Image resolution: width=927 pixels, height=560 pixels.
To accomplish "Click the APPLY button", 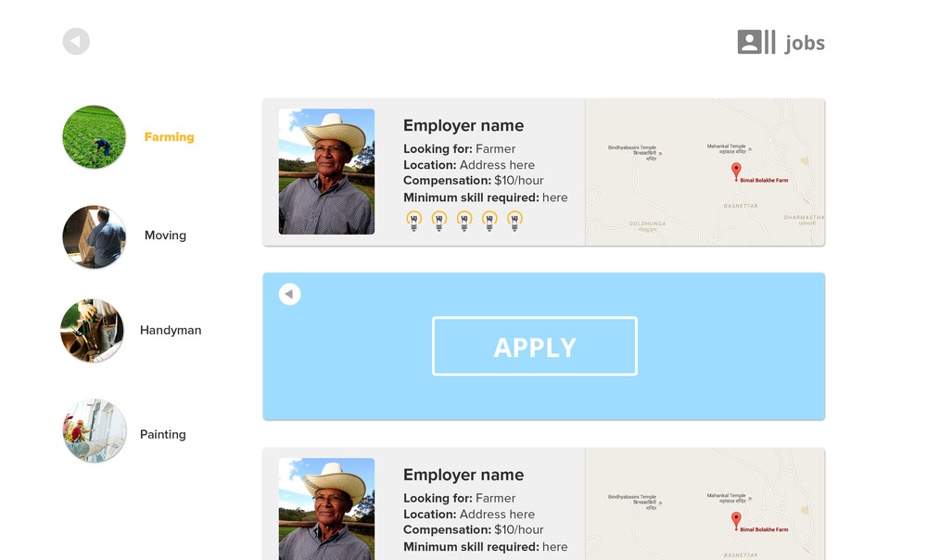I will coord(535,346).
